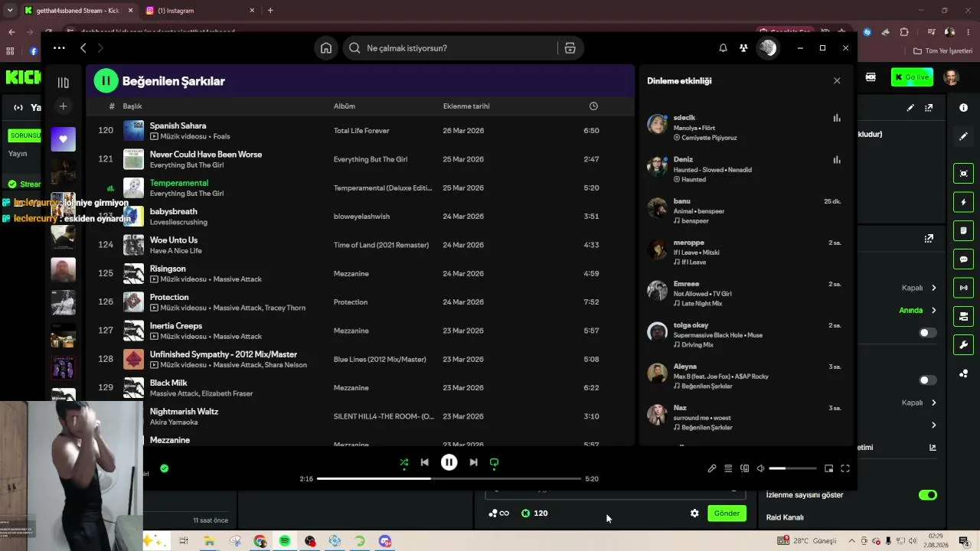Skip to the next track
Image resolution: width=980 pixels, height=551 pixels.
click(x=473, y=462)
